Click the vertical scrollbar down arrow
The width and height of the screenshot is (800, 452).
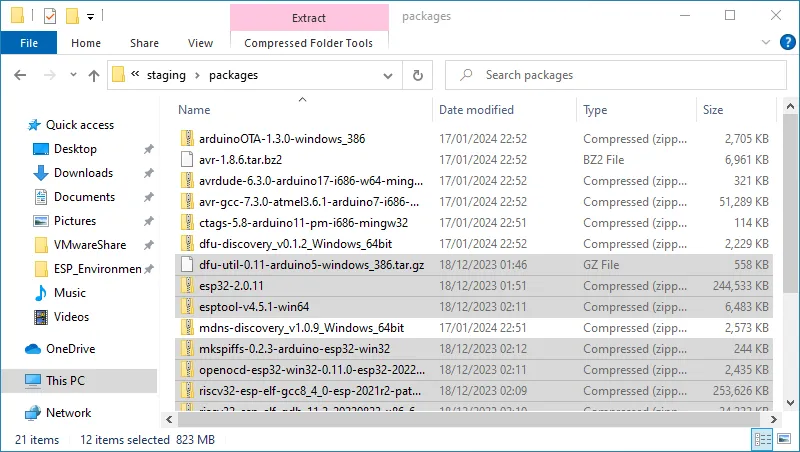click(x=790, y=403)
